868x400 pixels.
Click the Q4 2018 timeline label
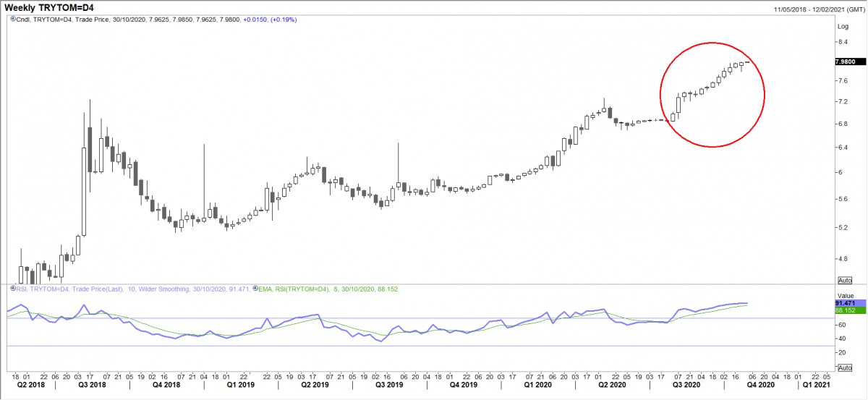click(x=165, y=386)
